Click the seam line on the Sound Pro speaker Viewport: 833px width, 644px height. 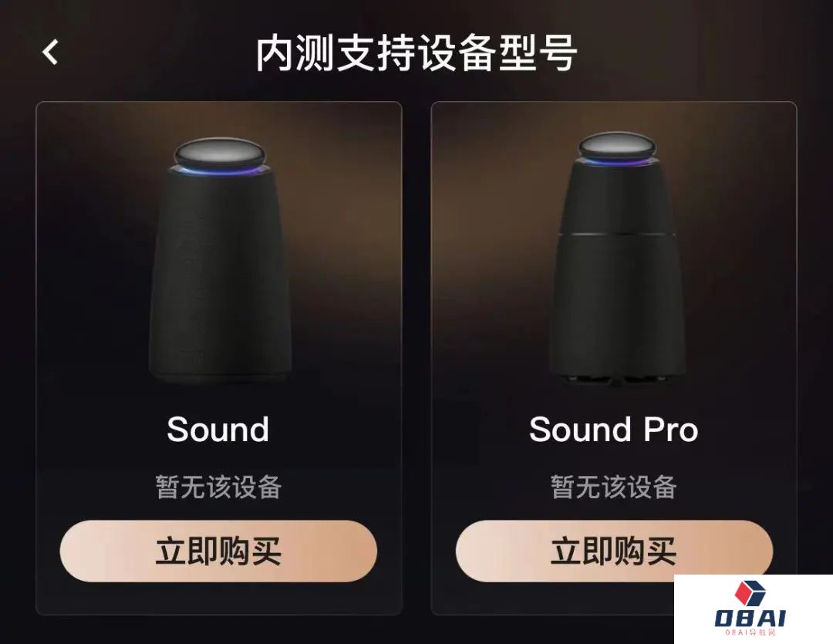[616, 234]
